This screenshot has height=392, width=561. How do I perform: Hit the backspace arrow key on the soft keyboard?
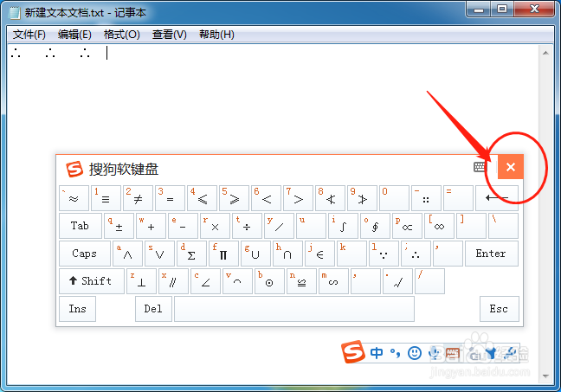click(x=497, y=198)
